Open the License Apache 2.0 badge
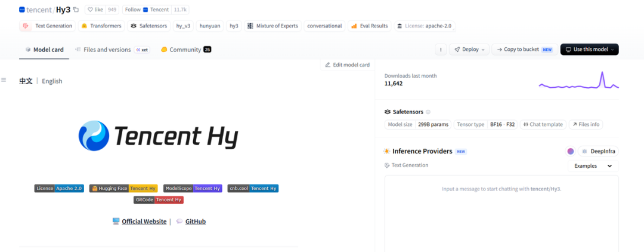Screen dimensions: 644x252 click(x=59, y=188)
